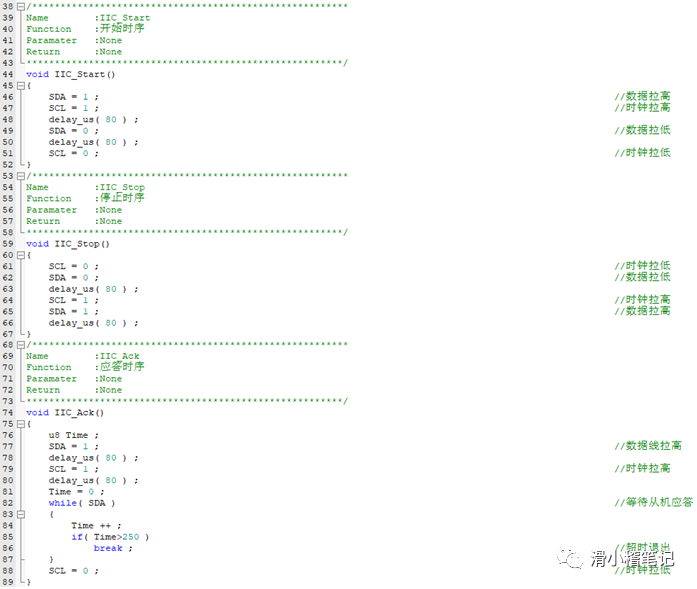Click 'Paramater :None' comment on line 56

pos(74,210)
